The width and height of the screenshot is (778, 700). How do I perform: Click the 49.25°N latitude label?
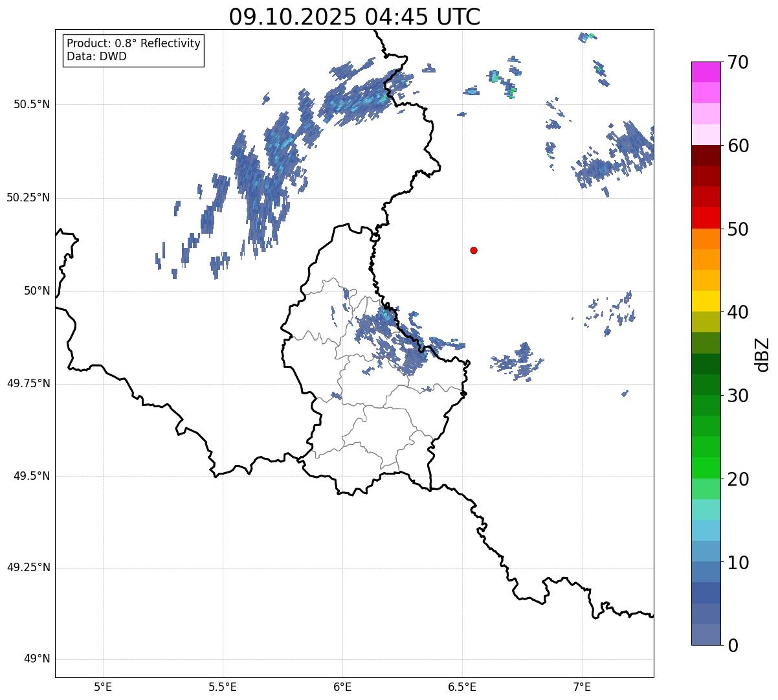coord(28,568)
